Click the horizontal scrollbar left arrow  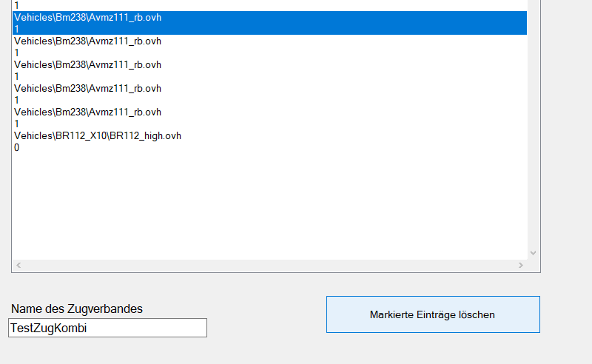click(18, 265)
